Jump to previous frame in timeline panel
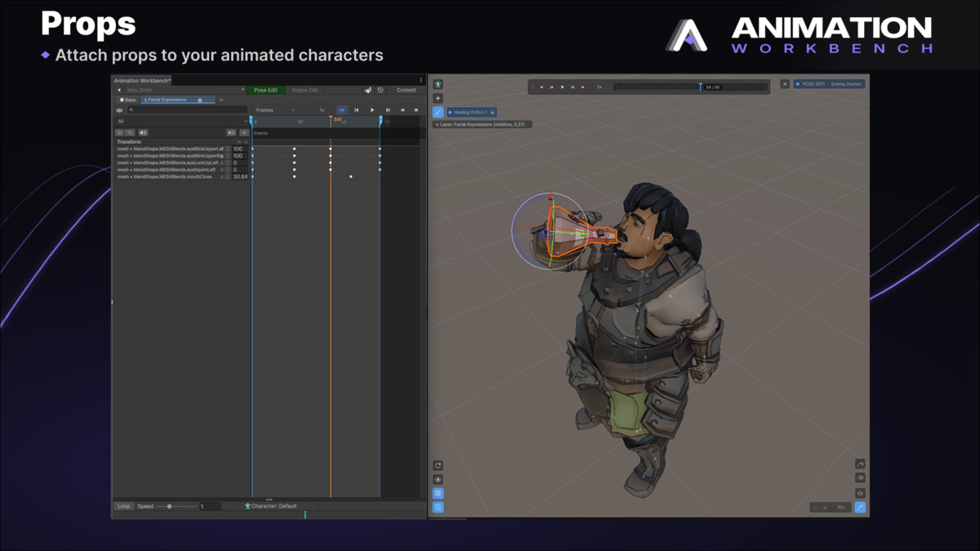 (x=357, y=109)
